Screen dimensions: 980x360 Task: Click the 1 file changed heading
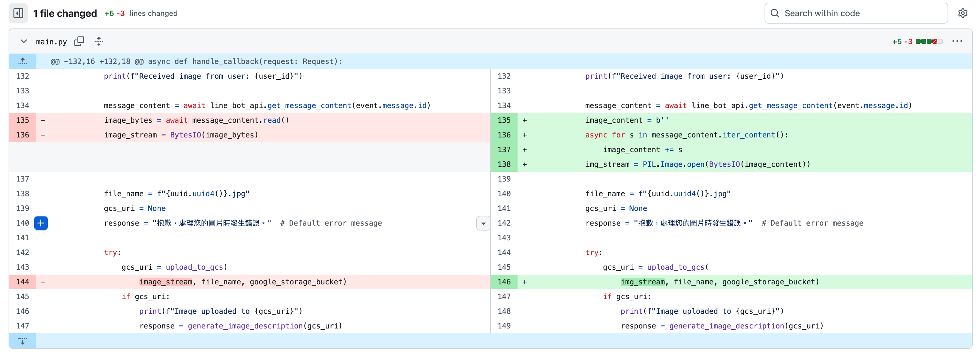click(65, 13)
